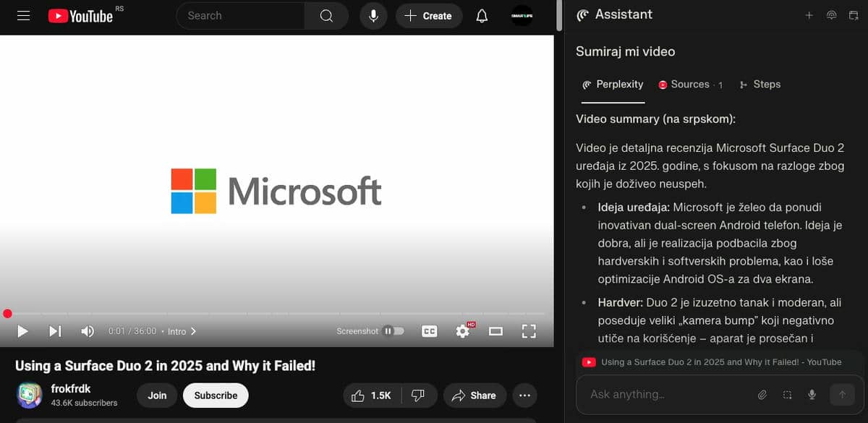Enter fullscreen mode
The height and width of the screenshot is (423, 868).
[529, 331]
